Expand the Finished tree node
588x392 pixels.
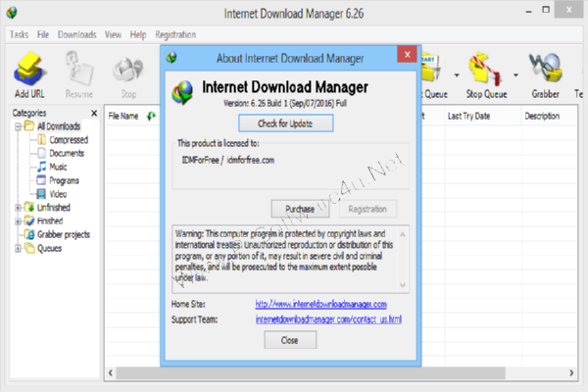tap(18, 221)
